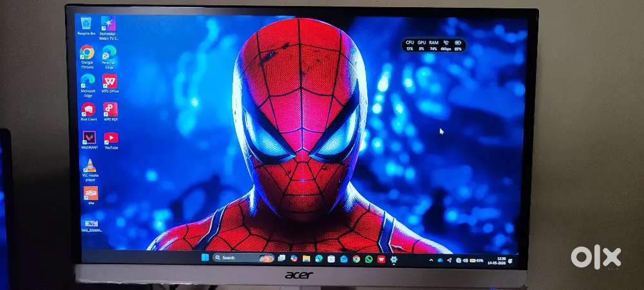Open the WPS PDF desktop shortcut
The width and height of the screenshot is (644, 290).
pyautogui.click(x=111, y=111)
